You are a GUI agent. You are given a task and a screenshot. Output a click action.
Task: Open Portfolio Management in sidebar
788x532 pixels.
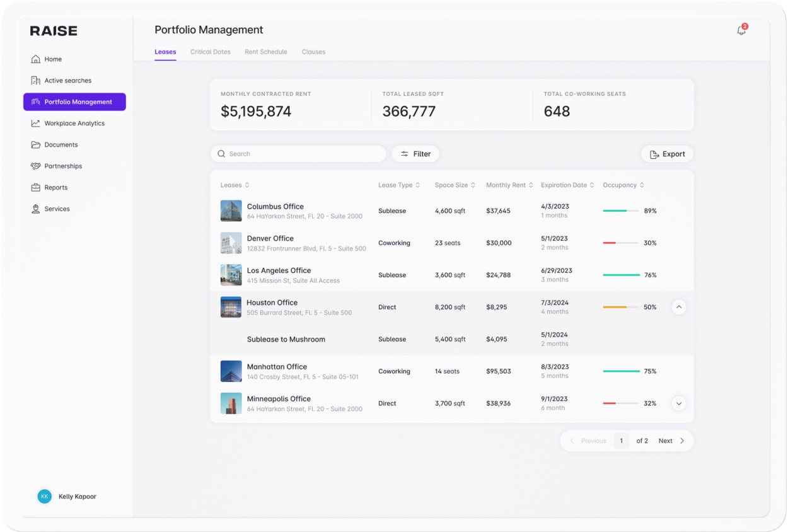[x=74, y=102]
